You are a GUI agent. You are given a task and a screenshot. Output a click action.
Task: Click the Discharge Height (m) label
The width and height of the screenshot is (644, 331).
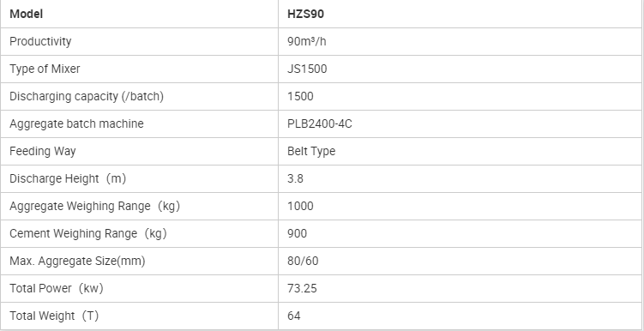tap(68, 178)
